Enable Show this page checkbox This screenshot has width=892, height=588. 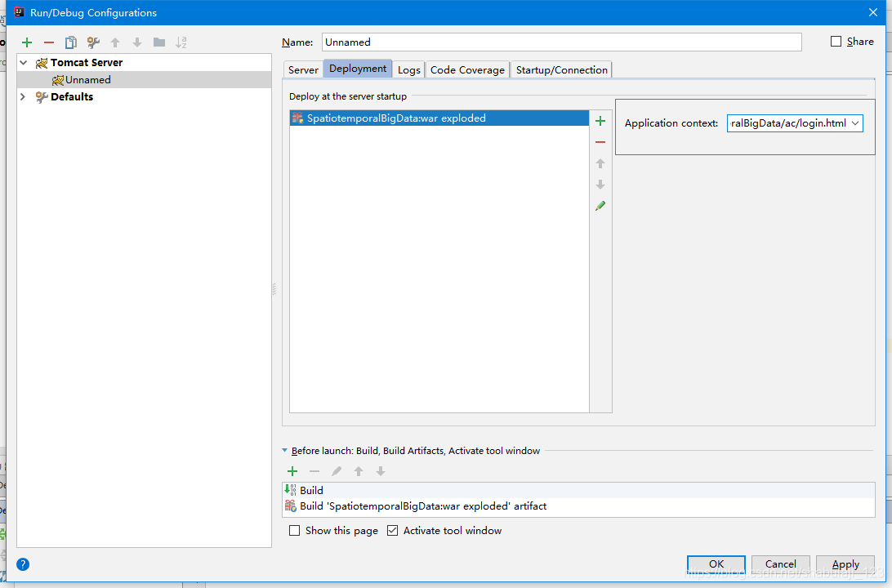294,531
